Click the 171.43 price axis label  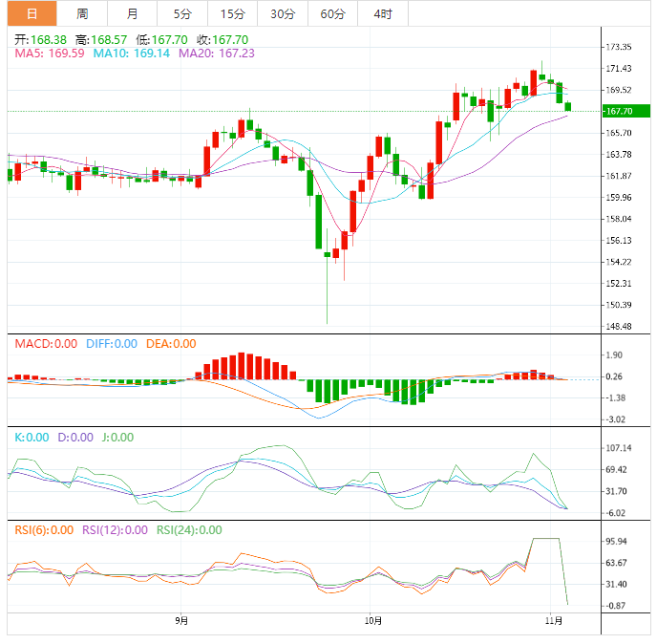click(619, 69)
